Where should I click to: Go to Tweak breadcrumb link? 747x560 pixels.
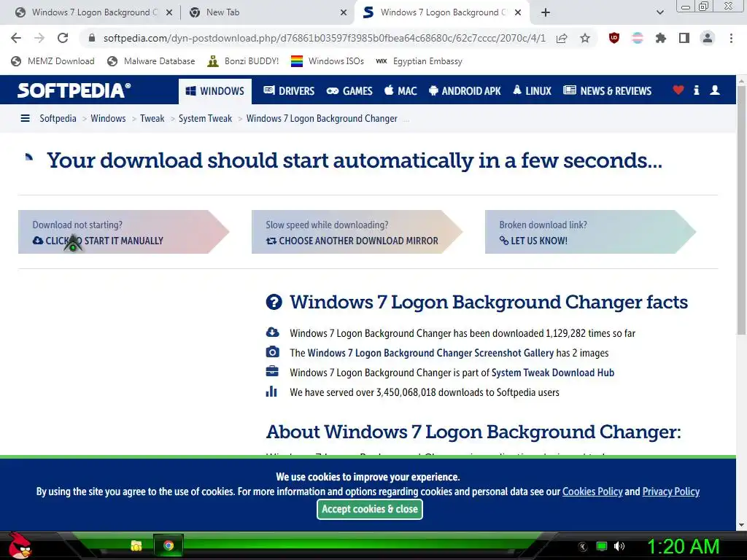point(152,118)
